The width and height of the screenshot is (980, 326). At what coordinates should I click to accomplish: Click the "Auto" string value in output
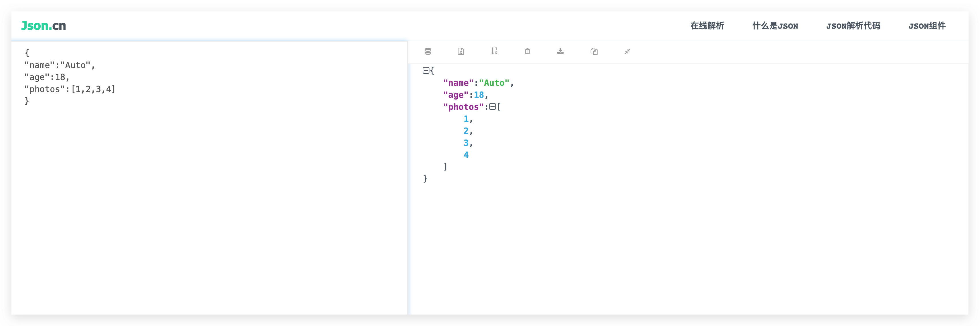494,83
